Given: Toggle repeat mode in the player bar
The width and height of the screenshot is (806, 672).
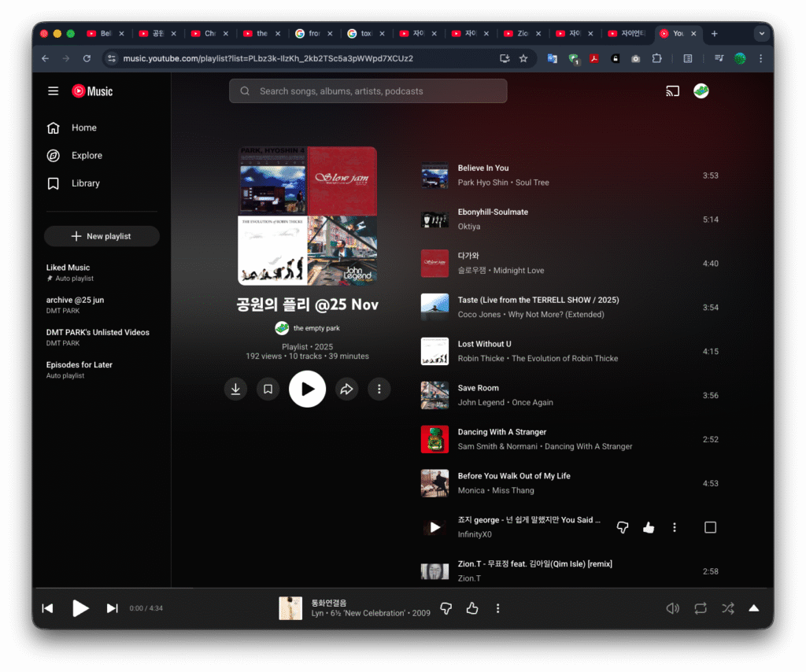Looking at the screenshot, I should click(x=700, y=608).
